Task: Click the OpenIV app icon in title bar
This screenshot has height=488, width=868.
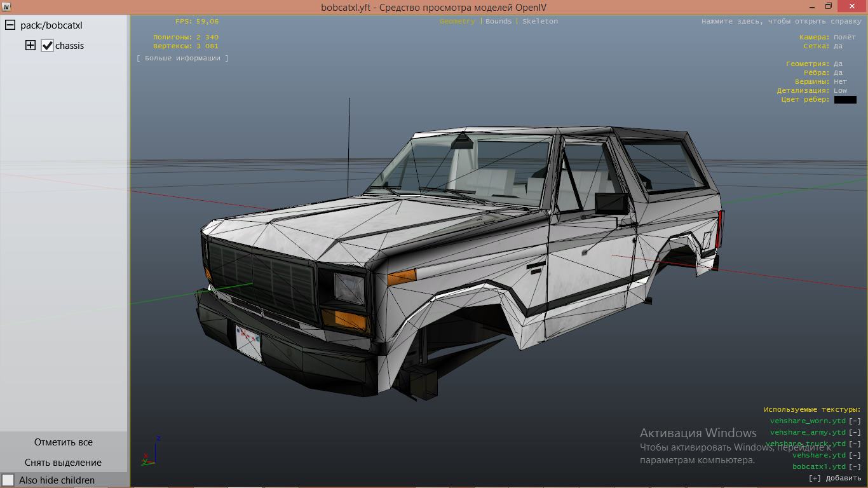Action: [x=6, y=7]
